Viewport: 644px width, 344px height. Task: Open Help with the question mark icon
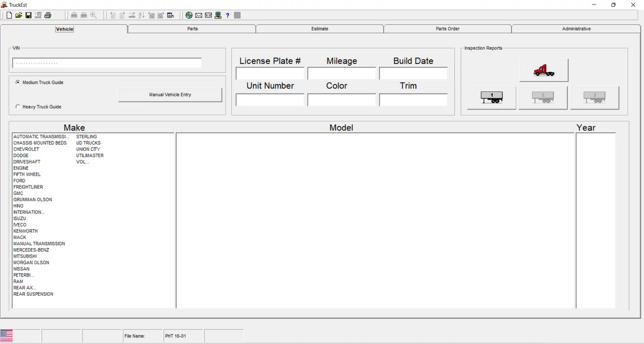(x=227, y=15)
